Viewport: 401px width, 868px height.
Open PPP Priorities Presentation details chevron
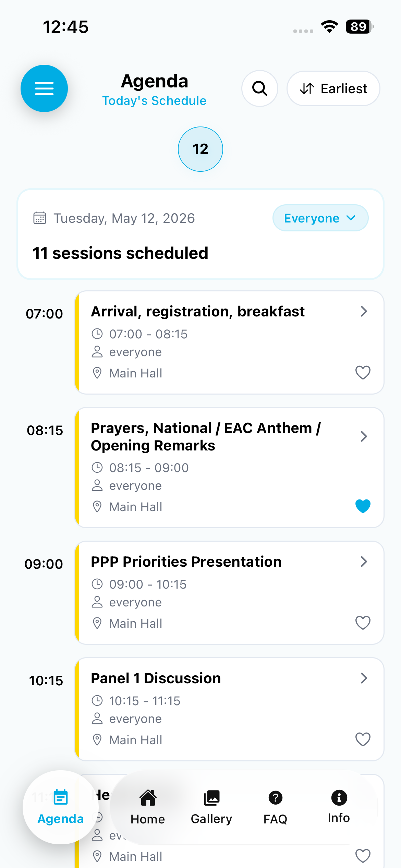[364, 562]
